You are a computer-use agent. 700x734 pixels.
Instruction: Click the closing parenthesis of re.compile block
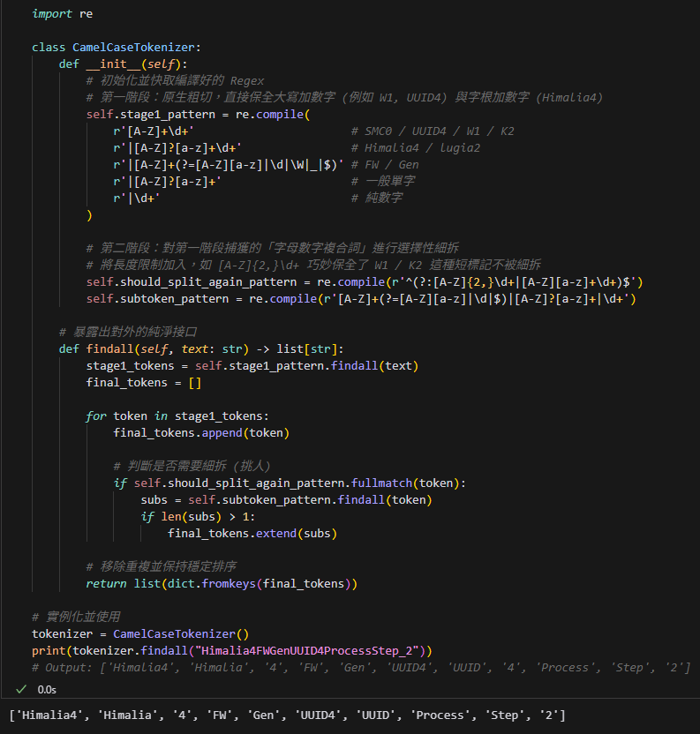89,215
